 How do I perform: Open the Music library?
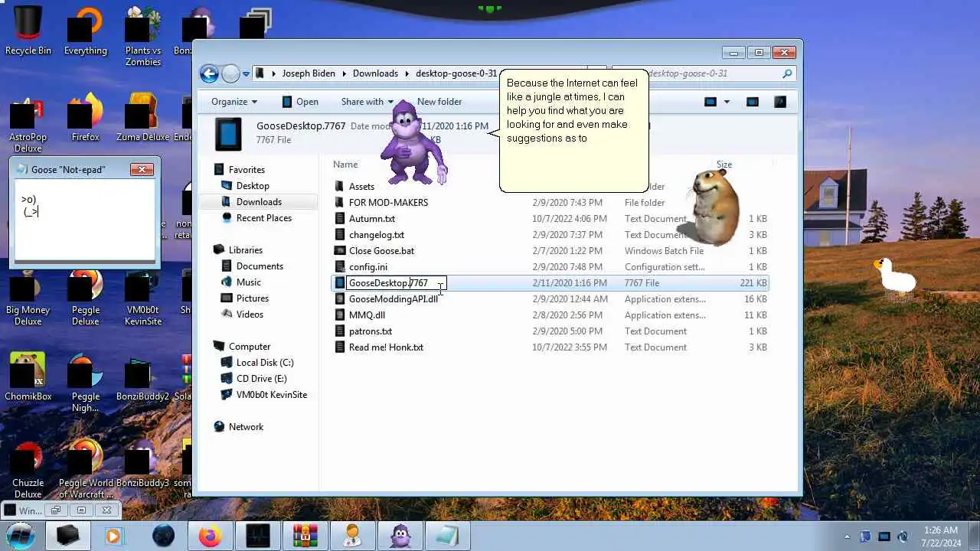249,282
